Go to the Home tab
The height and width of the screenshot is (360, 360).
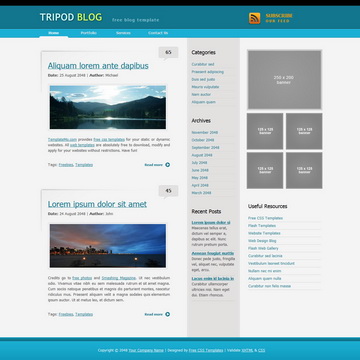click(x=54, y=33)
